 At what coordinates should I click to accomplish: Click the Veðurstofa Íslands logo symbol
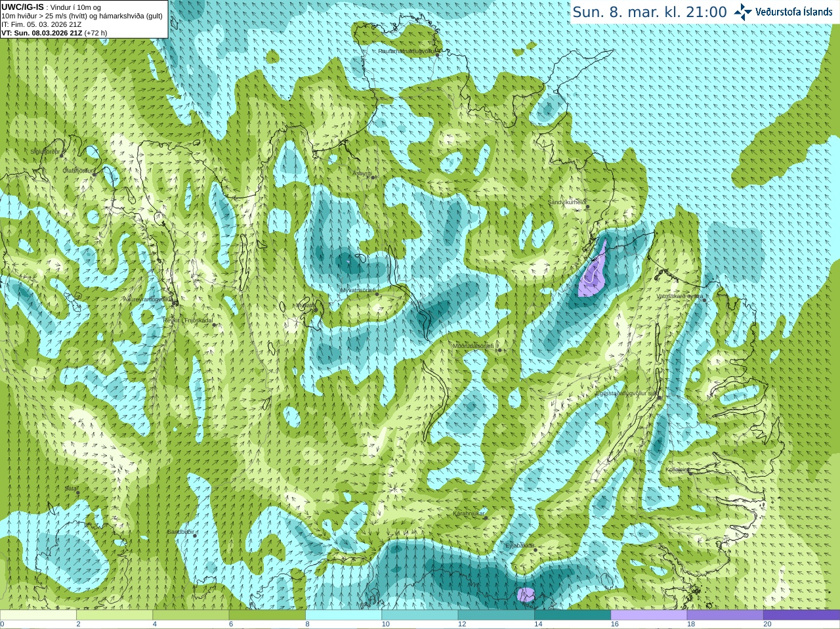[x=743, y=12]
